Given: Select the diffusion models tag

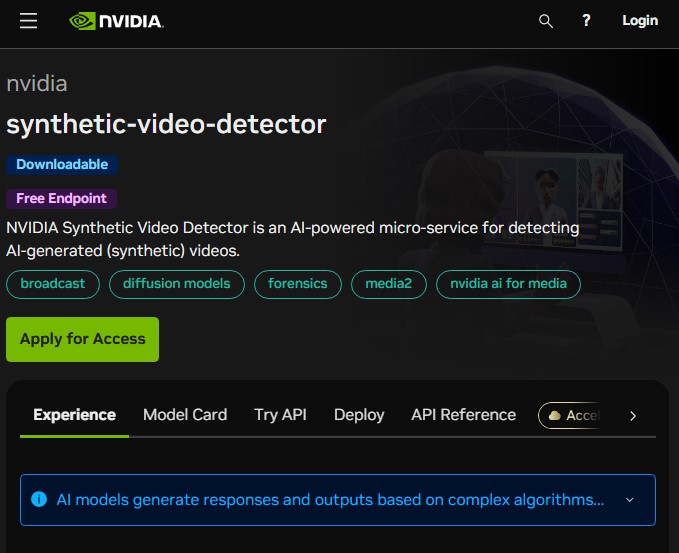Looking at the screenshot, I should point(177,284).
